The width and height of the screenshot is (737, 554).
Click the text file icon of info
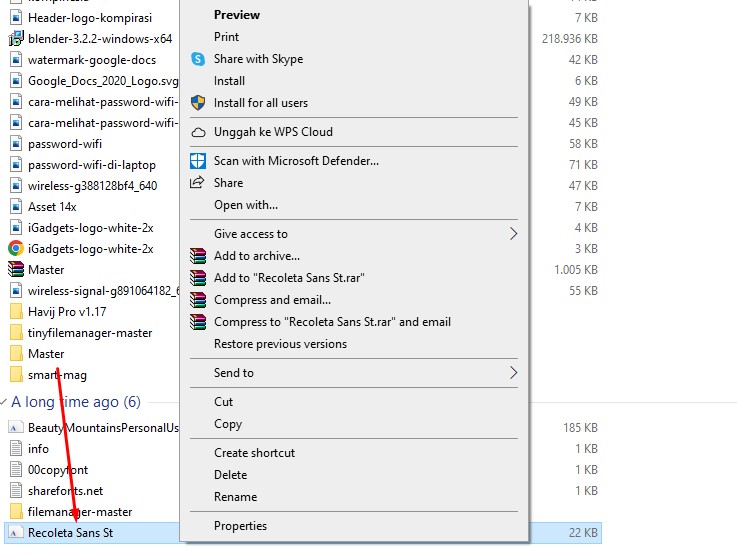pos(16,448)
